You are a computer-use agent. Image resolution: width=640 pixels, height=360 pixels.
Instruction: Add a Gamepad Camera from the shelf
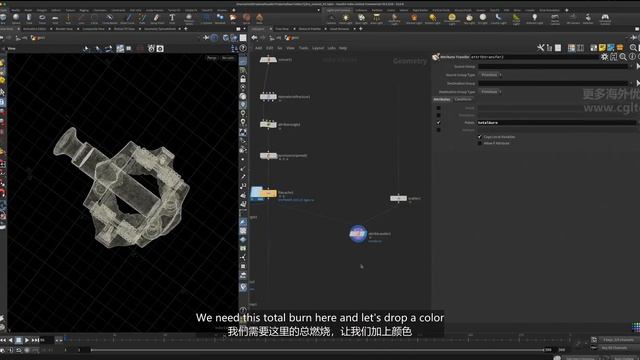point(605,18)
